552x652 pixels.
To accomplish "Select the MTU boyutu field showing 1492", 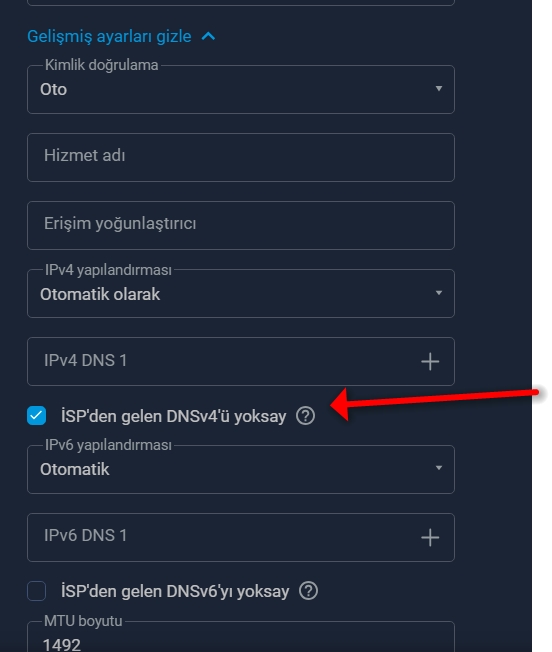I will click(x=241, y=637).
